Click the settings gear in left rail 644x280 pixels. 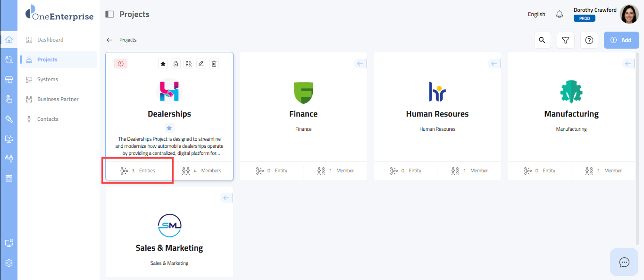(x=8, y=263)
